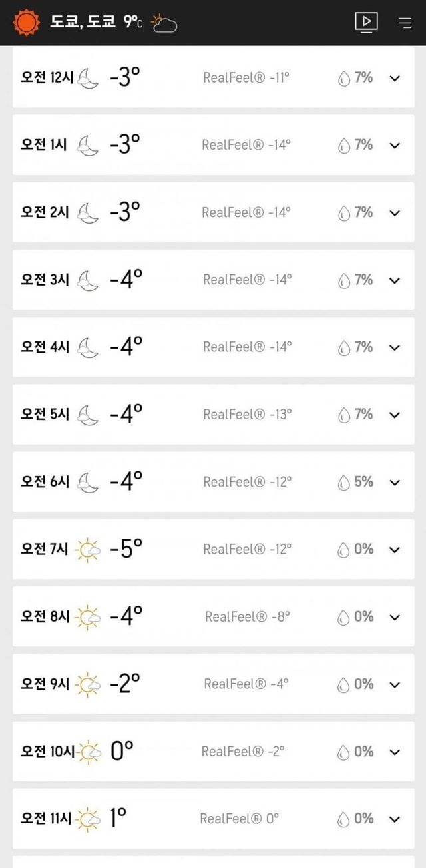426x868 pixels.
Task: Select the 9°C current temperature in the header
Action: tap(133, 21)
